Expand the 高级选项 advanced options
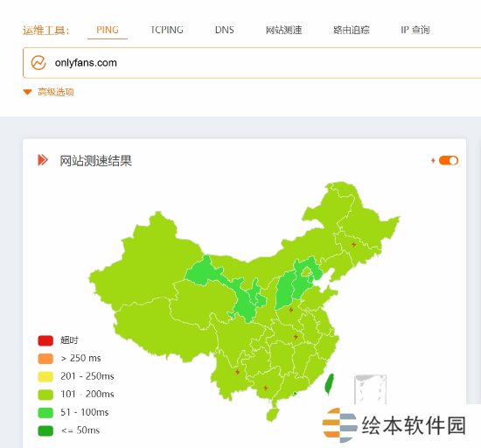The width and height of the screenshot is (481, 448). tap(48, 92)
